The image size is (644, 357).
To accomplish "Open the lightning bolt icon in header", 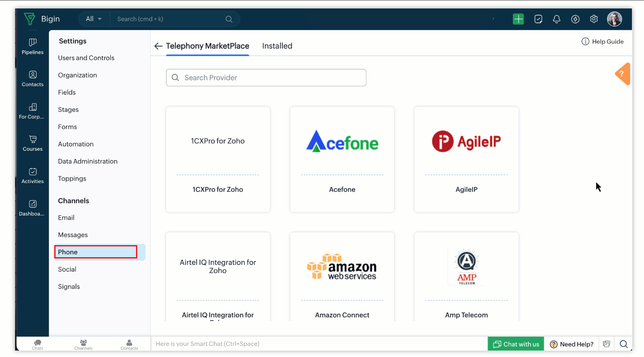I will pyautogui.click(x=575, y=19).
